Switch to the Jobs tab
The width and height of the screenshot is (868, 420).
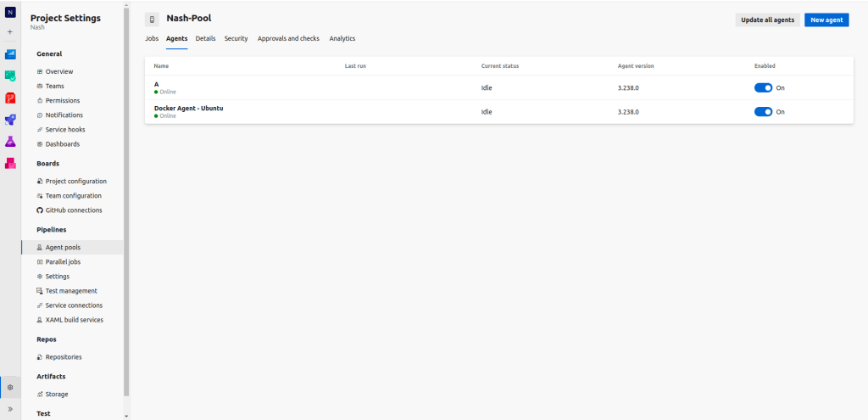click(x=152, y=39)
